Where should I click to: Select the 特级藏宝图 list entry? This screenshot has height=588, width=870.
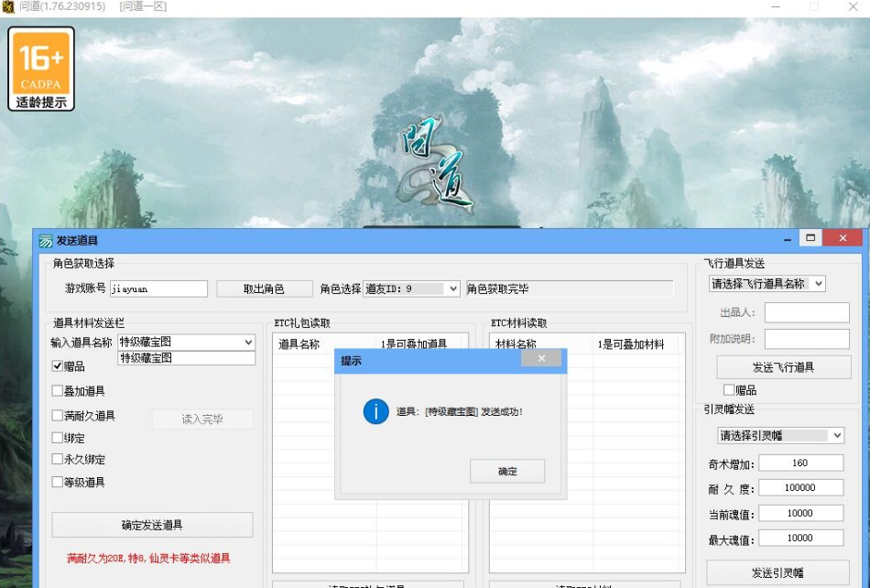click(x=186, y=358)
